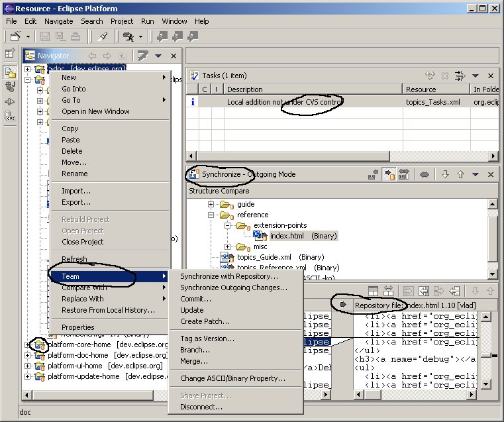This screenshot has height=422, width=504.
Task: Toggle Incoming/Outgoing Mode in Synchronize view
Action: click(403, 174)
